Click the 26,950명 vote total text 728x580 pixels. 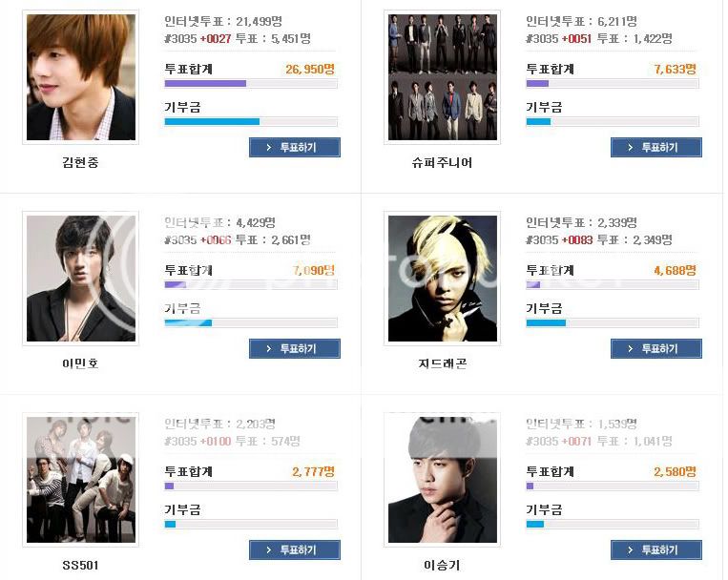click(310, 70)
